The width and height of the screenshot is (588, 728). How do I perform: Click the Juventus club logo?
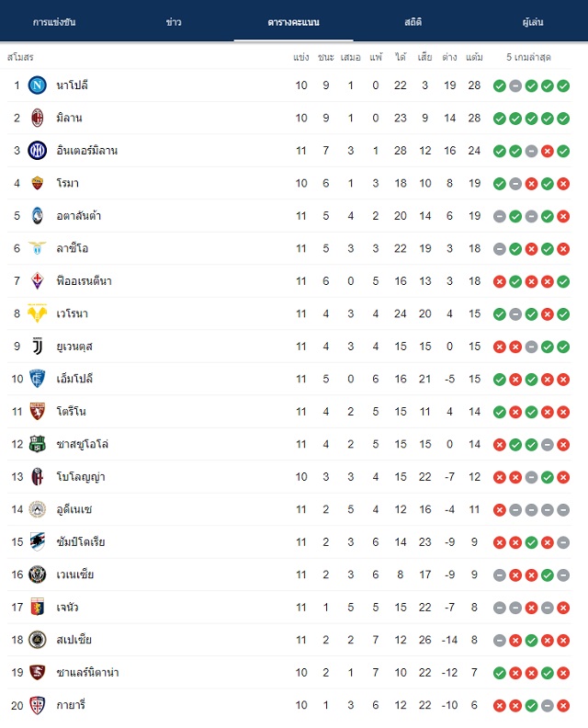[37, 347]
